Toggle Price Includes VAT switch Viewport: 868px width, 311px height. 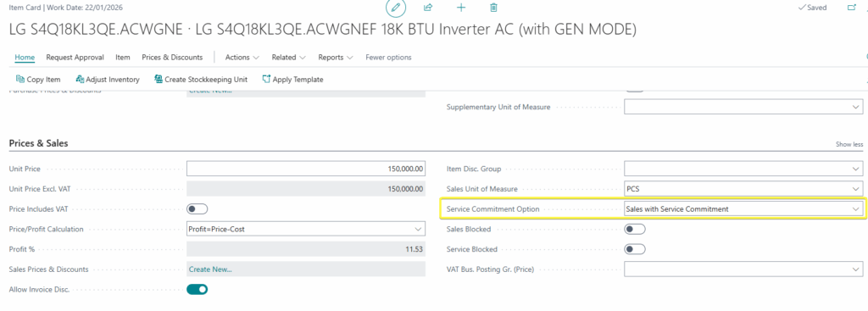pyautogui.click(x=197, y=209)
